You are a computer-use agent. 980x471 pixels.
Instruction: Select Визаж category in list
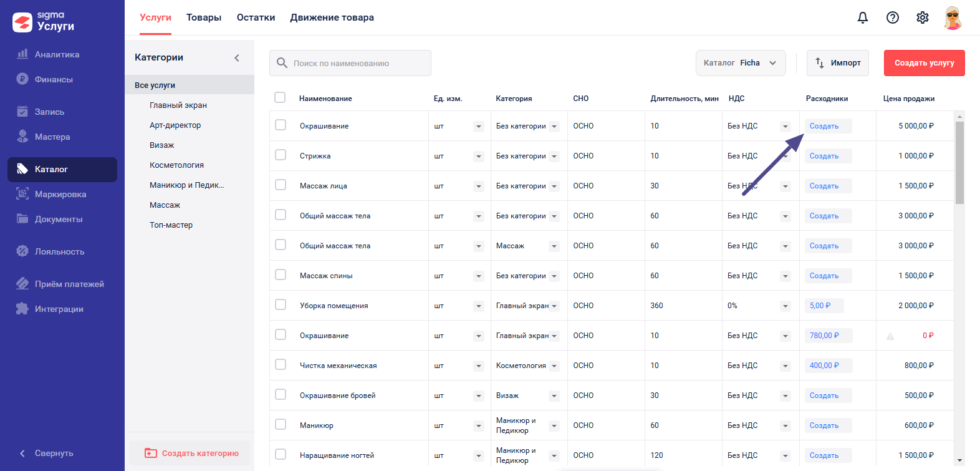[x=161, y=145]
